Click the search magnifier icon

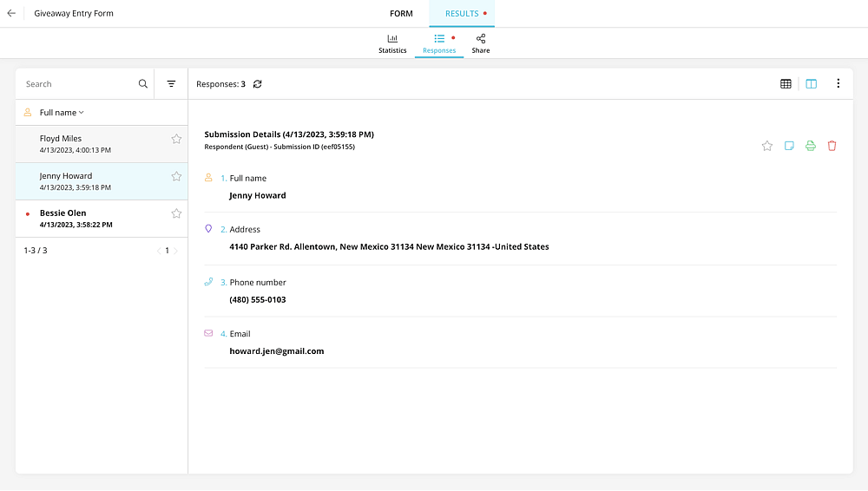coord(143,84)
